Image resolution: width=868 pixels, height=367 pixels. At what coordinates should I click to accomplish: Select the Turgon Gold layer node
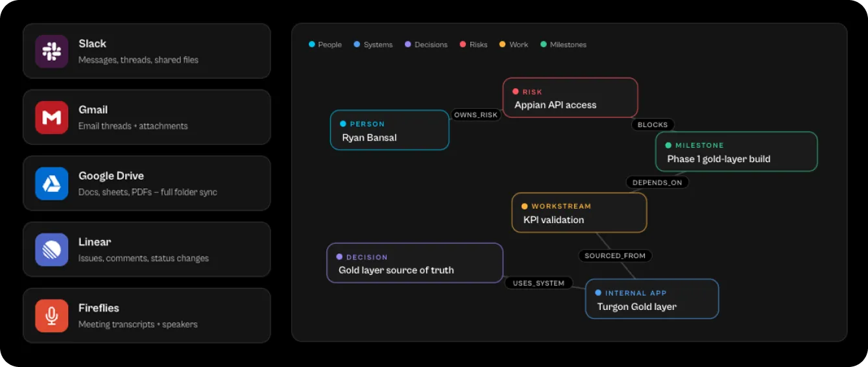[652, 299]
